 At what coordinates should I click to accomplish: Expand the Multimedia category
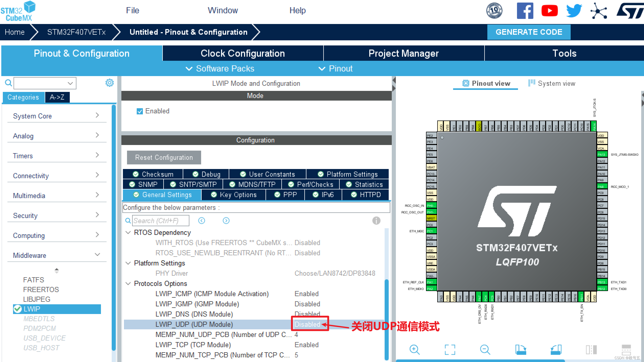[57, 196]
